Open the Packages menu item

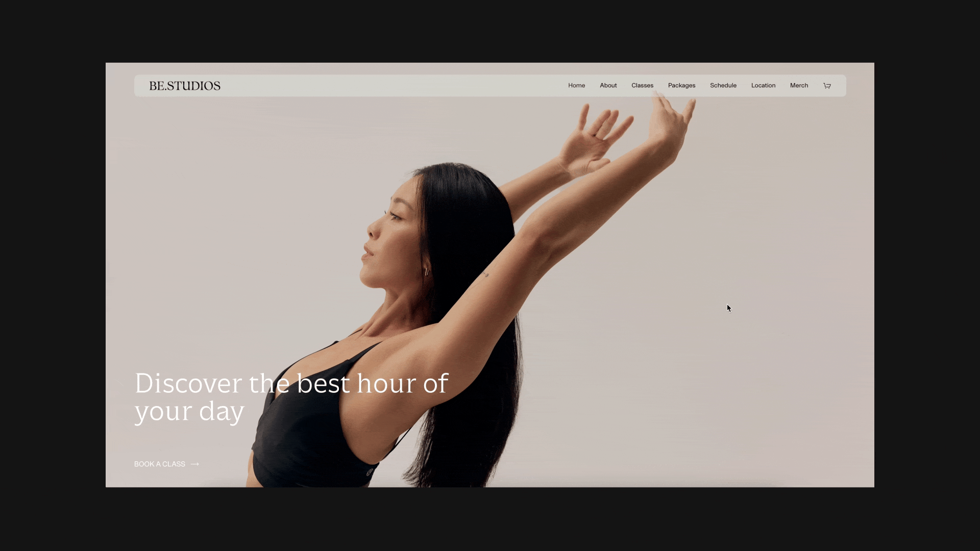[x=682, y=85]
